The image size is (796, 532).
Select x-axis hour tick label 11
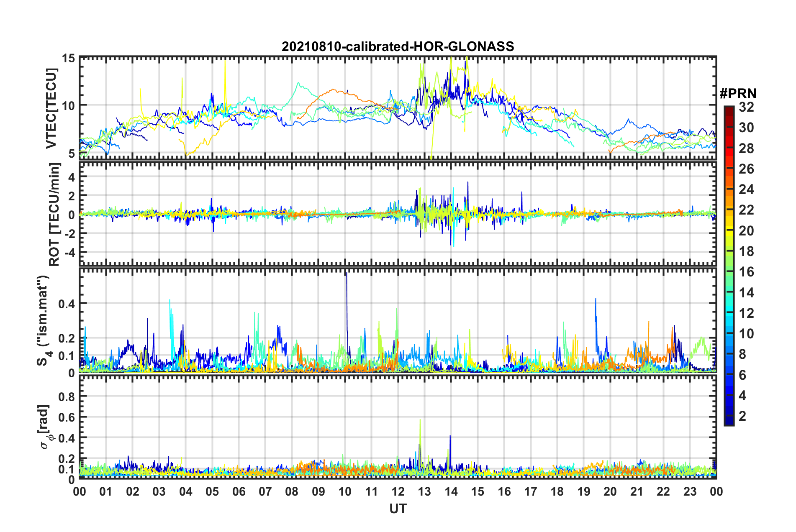372,491
